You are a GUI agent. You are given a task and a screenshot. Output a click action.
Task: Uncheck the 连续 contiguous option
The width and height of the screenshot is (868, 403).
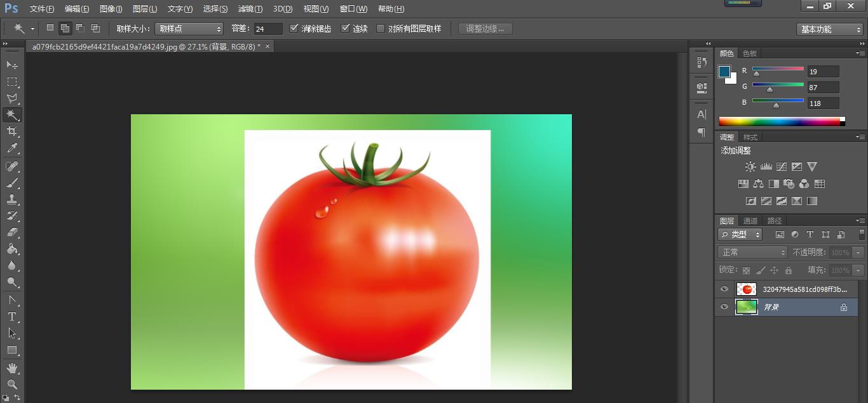pos(346,29)
